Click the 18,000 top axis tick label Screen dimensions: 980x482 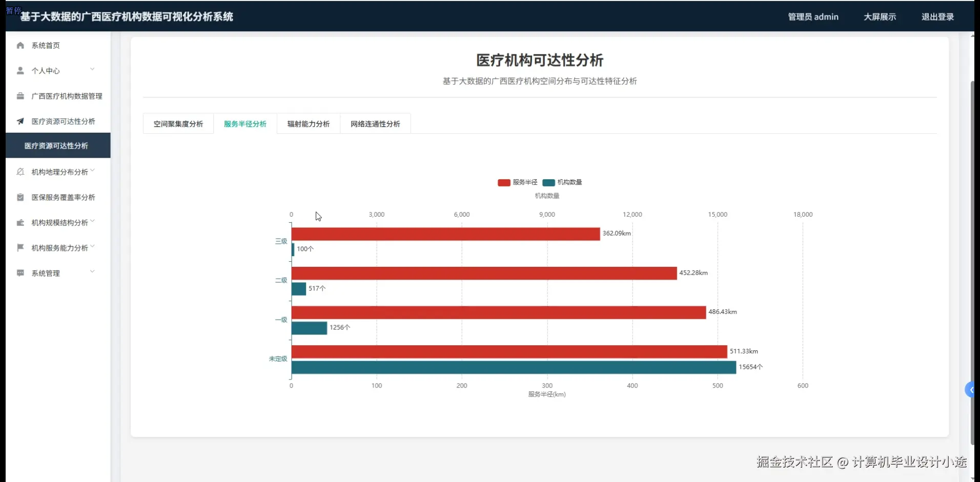tap(803, 215)
